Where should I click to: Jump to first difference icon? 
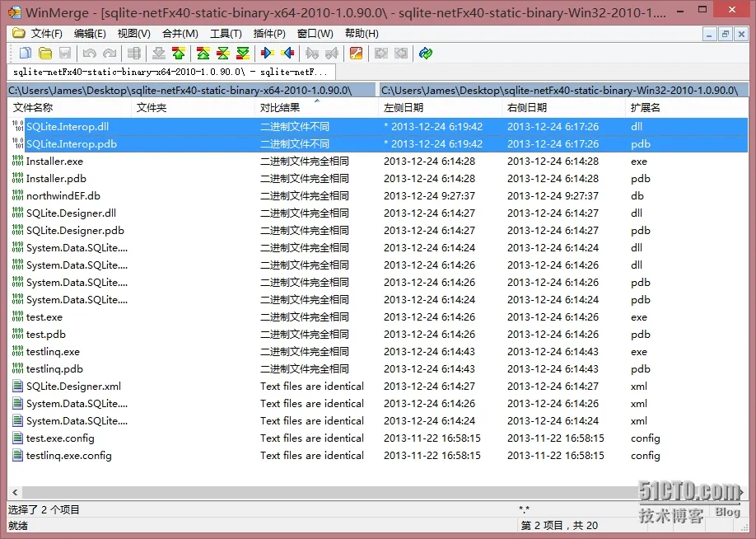click(x=203, y=53)
